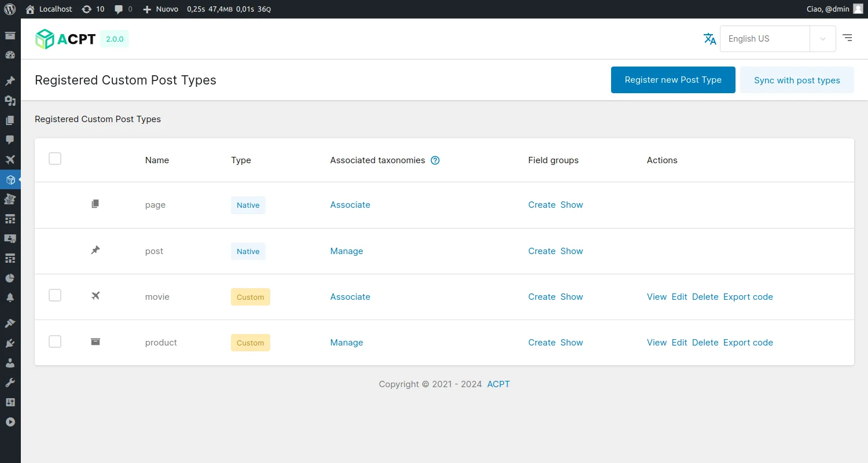Check the product row checkbox
The width and height of the screenshot is (868, 463).
(x=55, y=341)
